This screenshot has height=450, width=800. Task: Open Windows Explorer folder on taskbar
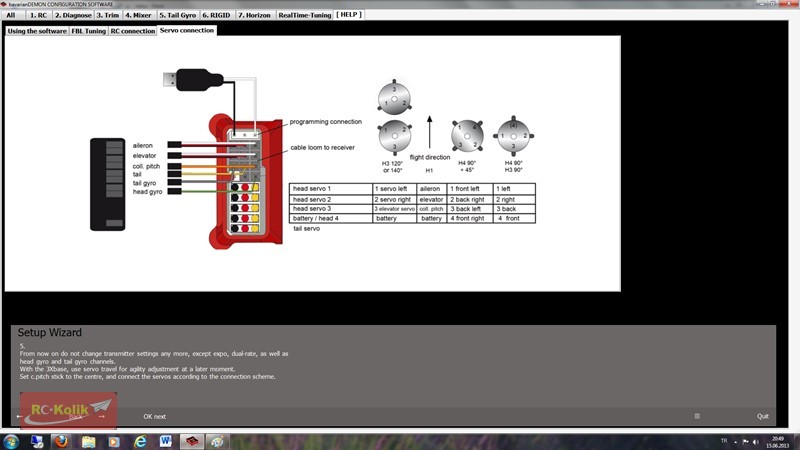coord(88,441)
